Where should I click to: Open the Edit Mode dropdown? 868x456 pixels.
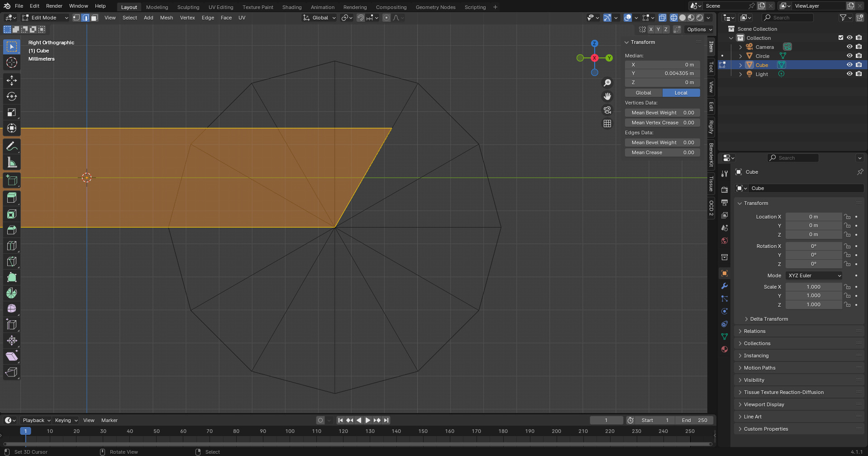pyautogui.click(x=45, y=18)
